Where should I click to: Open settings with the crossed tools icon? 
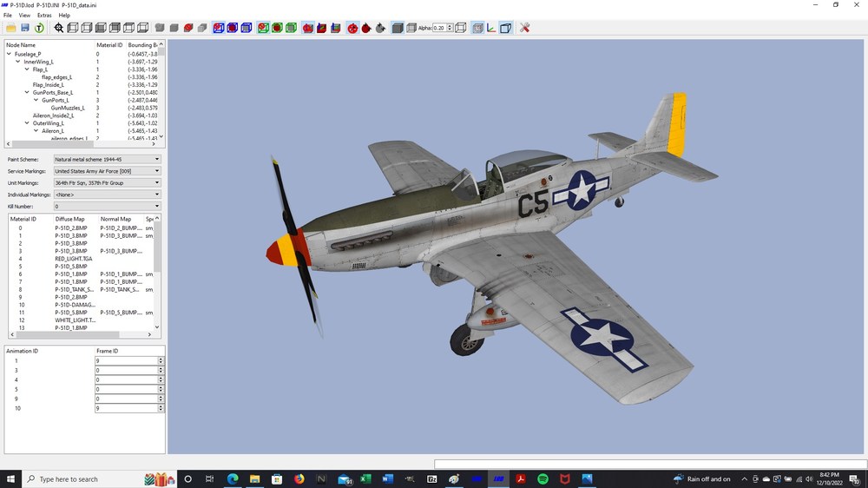(525, 28)
